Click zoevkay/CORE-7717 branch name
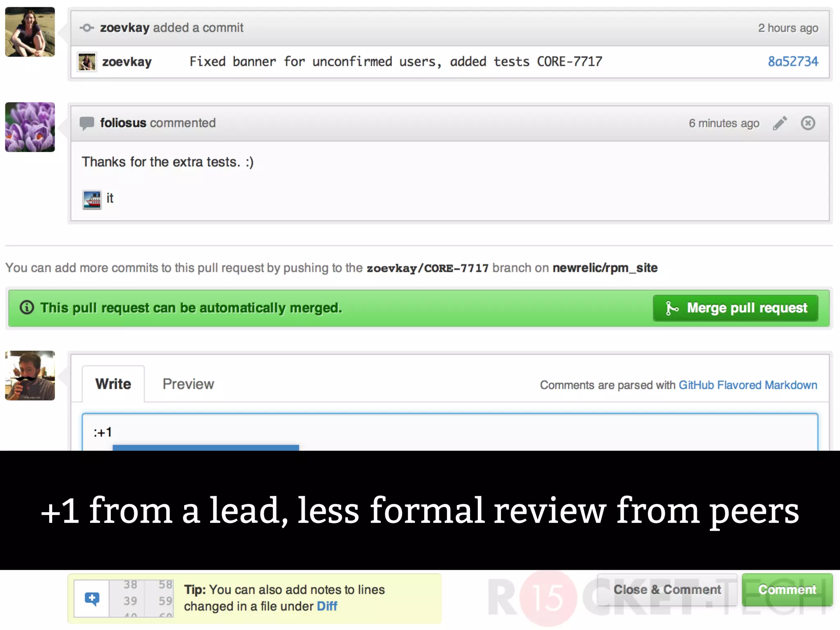The image size is (840, 630). pyautogui.click(x=427, y=268)
